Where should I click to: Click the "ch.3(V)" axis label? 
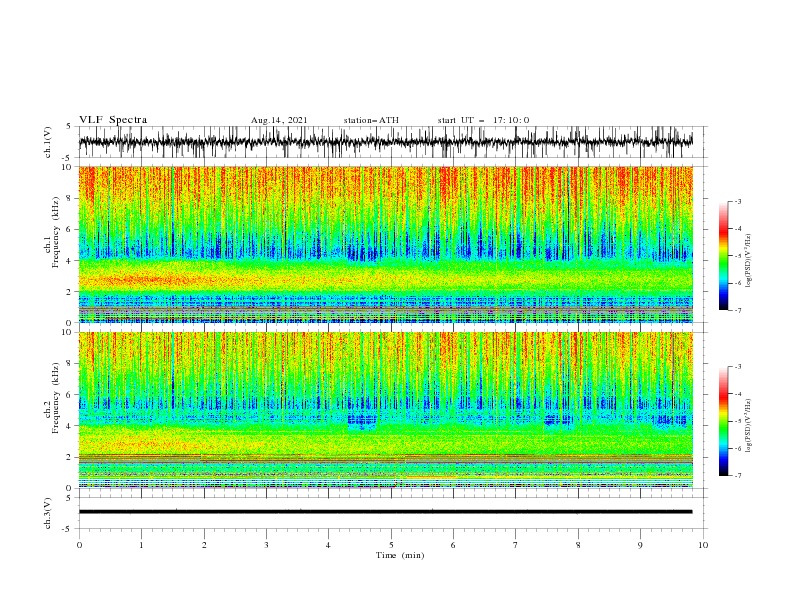click(48, 513)
